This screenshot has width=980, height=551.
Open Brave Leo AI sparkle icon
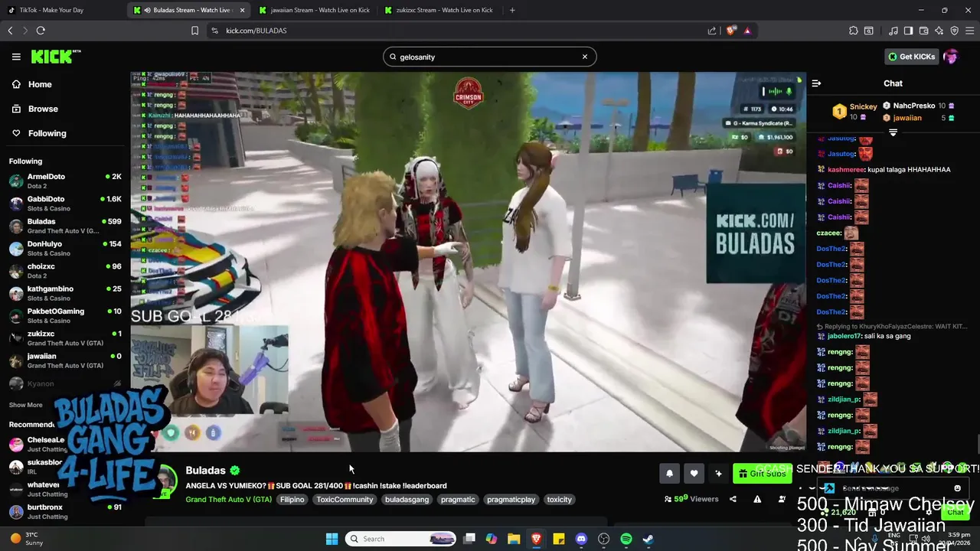(939, 31)
